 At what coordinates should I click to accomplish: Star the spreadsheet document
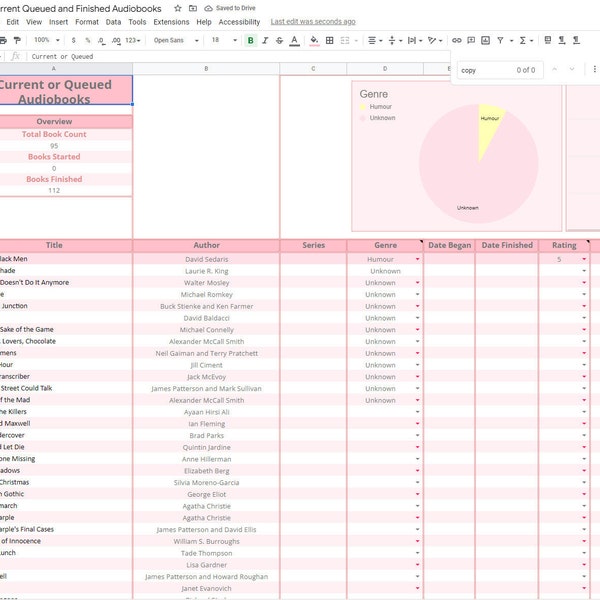(178, 8)
